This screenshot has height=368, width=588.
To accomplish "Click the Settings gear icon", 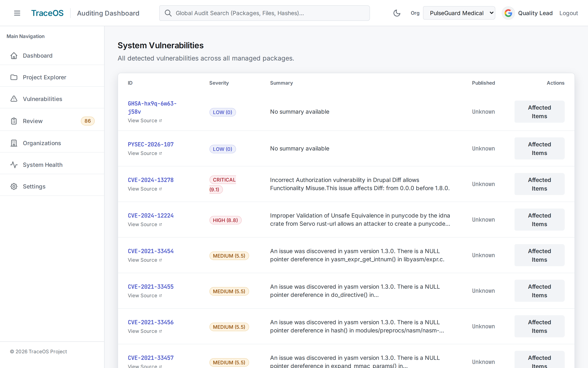I will click(14, 186).
